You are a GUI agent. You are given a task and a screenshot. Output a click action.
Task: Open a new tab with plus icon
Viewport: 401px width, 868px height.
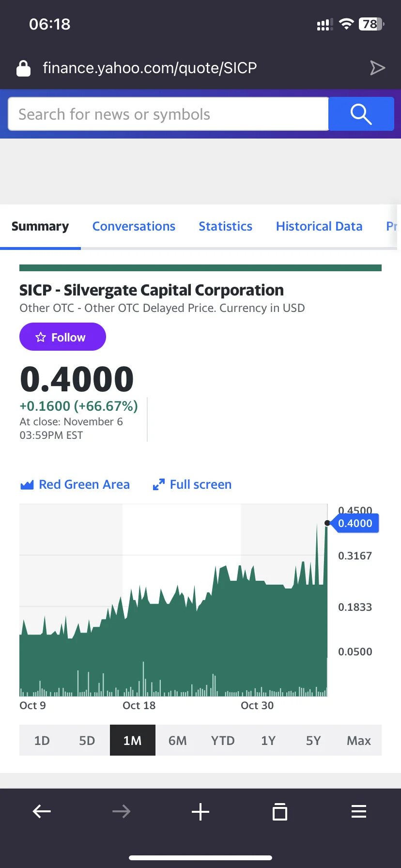coord(200,811)
